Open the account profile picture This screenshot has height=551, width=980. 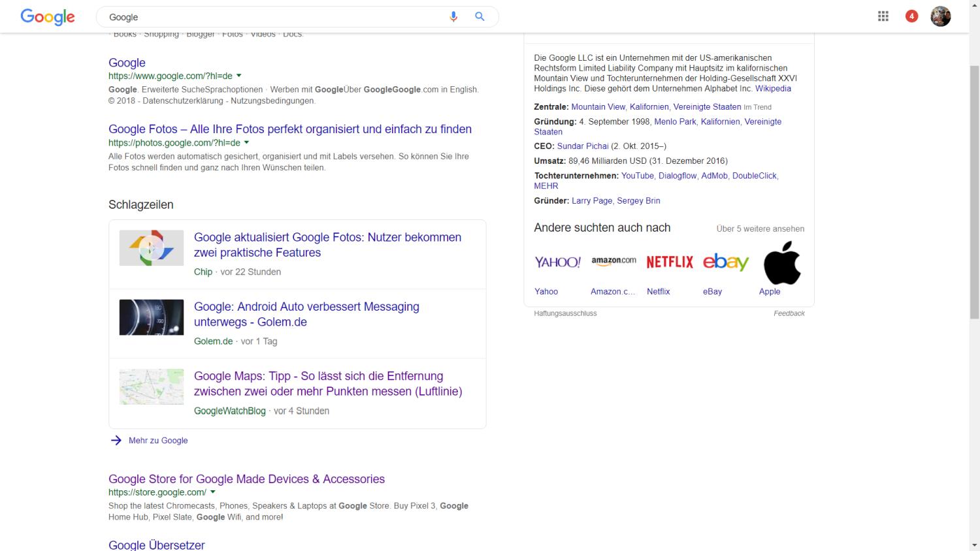pos(940,16)
